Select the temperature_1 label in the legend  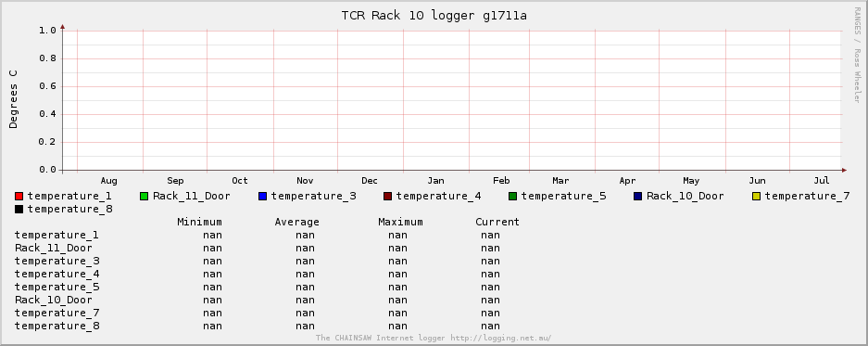pos(69,196)
